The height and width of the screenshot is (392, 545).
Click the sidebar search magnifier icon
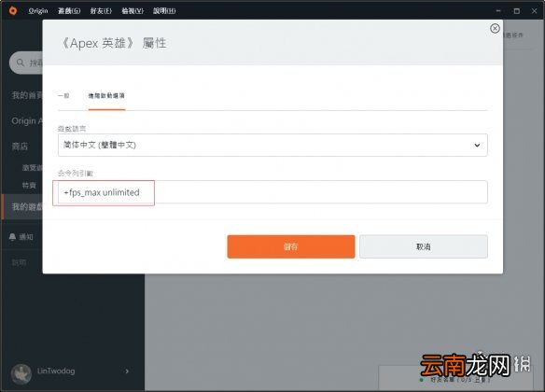click(21, 63)
